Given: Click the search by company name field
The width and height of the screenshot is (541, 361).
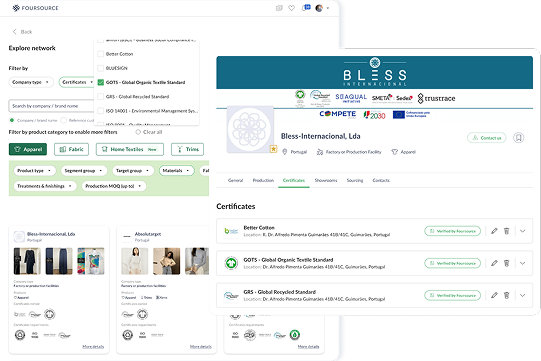Looking at the screenshot, I should (x=51, y=106).
